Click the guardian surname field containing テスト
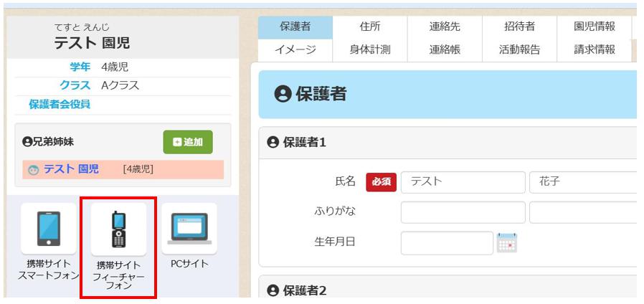The width and height of the screenshot is (644, 304). [463, 182]
